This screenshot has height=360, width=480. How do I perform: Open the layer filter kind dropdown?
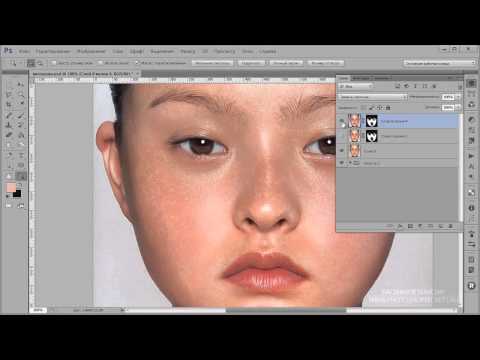point(355,86)
